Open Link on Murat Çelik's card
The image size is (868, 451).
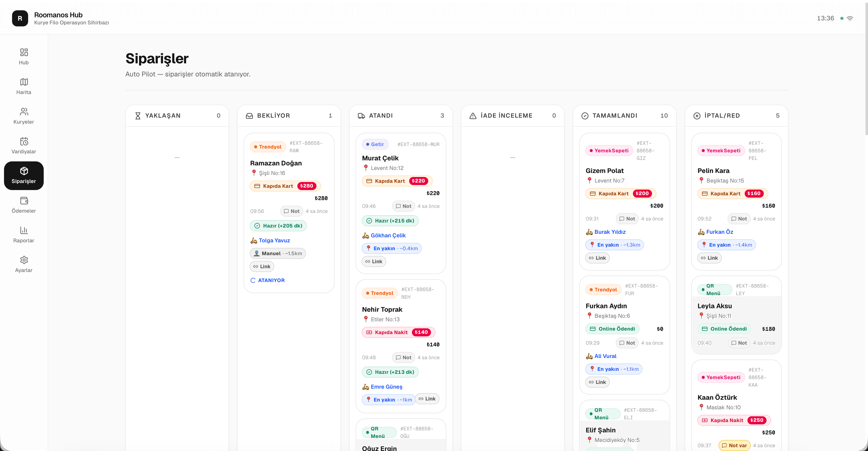[x=374, y=261]
